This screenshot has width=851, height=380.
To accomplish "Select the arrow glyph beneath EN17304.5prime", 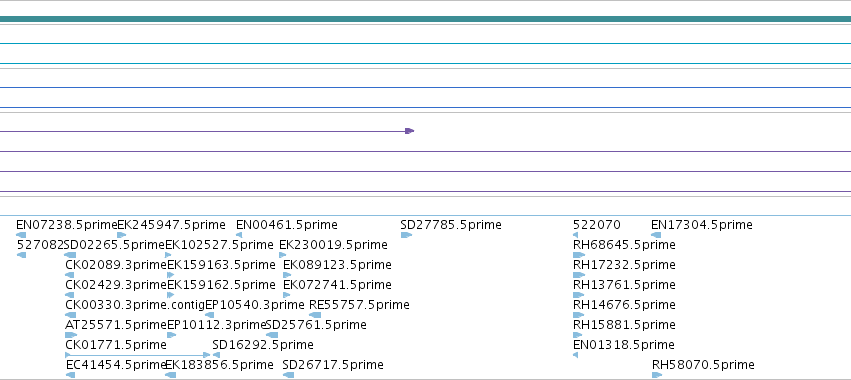I will pos(656,235).
